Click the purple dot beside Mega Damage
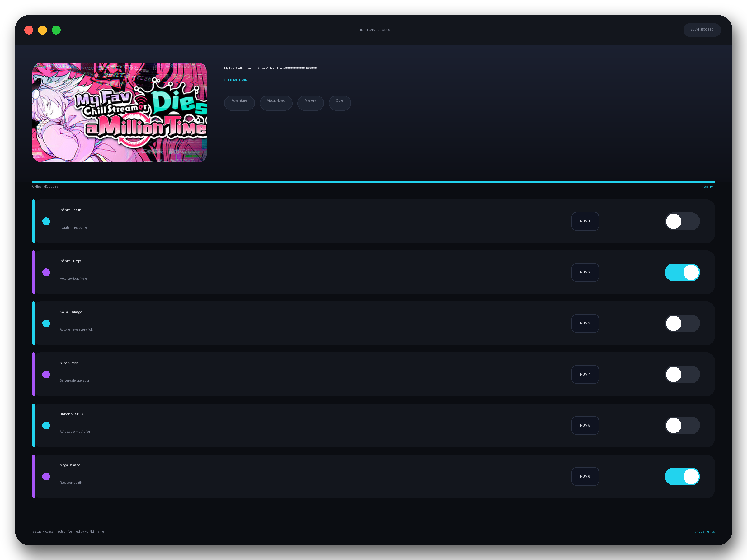The width and height of the screenshot is (747, 560). [x=46, y=476]
